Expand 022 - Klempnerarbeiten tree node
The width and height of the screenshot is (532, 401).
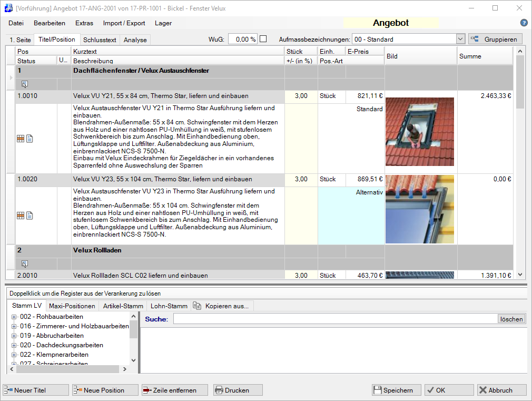14,355
